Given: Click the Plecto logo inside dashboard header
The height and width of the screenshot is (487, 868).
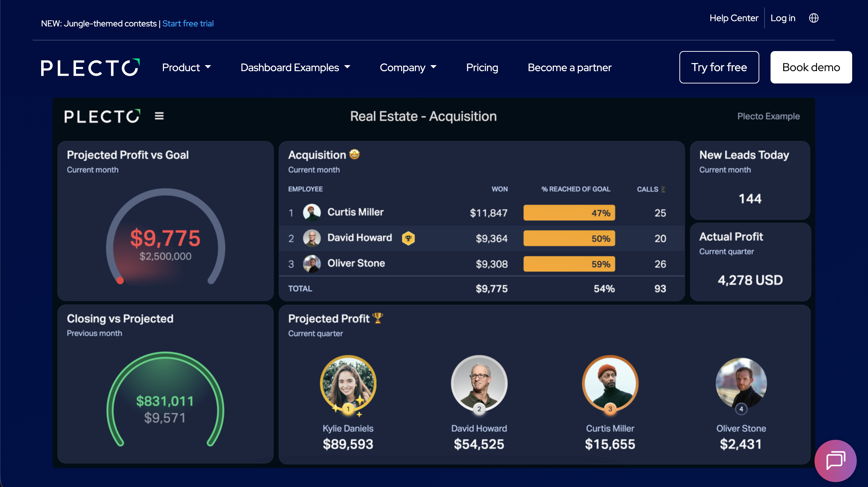Looking at the screenshot, I should coord(102,116).
